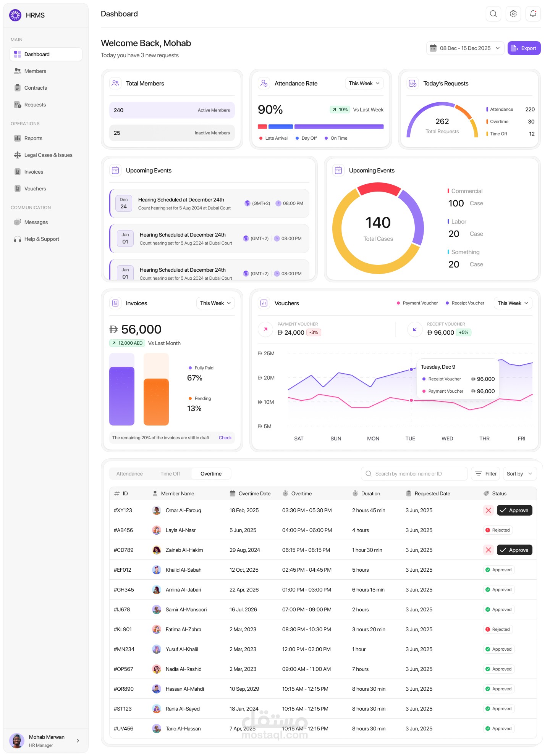
Task: Click the calendar icon of left Upcoming Events
Action: (115, 170)
